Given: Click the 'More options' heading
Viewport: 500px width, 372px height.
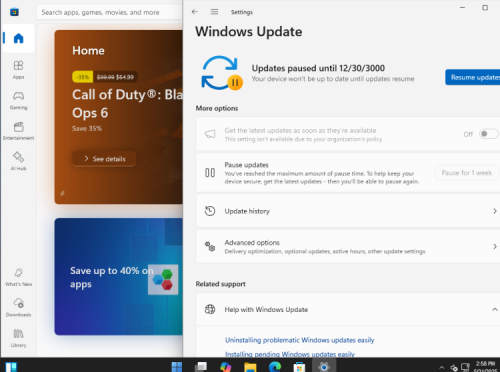Looking at the screenshot, I should [217, 108].
